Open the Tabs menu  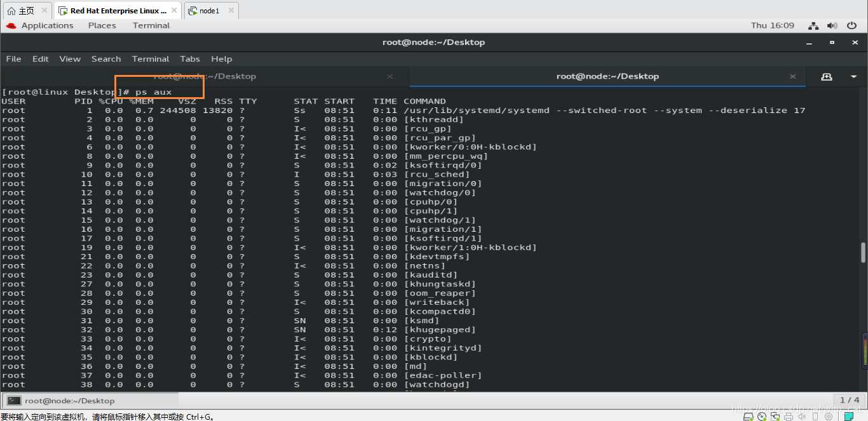pos(190,58)
